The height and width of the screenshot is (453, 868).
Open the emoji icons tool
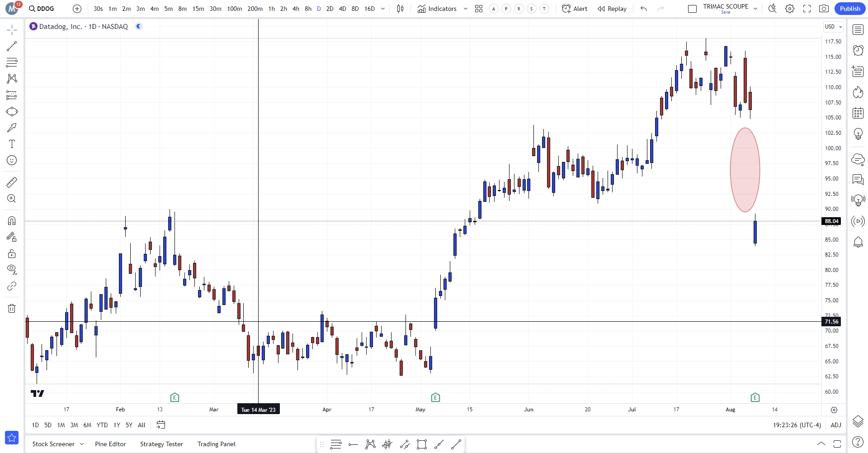click(x=12, y=160)
